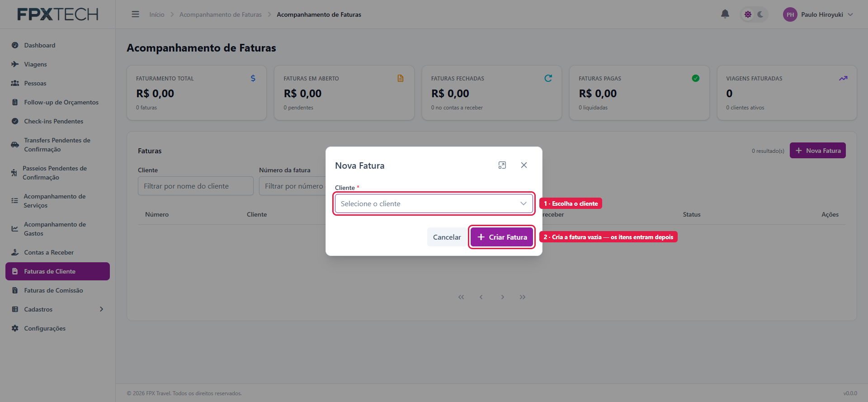Image resolution: width=868 pixels, height=402 pixels.
Task: Click the Check-ins Pendentes check icon
Action: coord(15,121)
